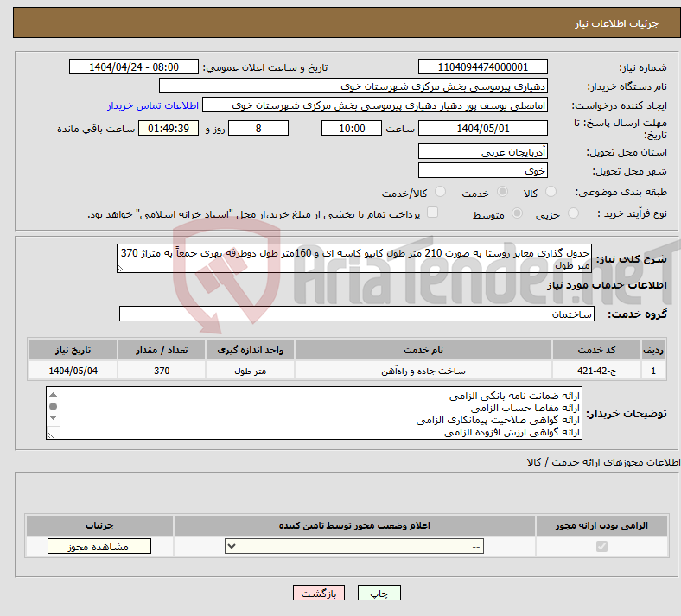Viewport: 681px width, 616px height.
Task: Click the note ارائه گواهی ارزش افزوده الزامی
Action: point(512,432)
